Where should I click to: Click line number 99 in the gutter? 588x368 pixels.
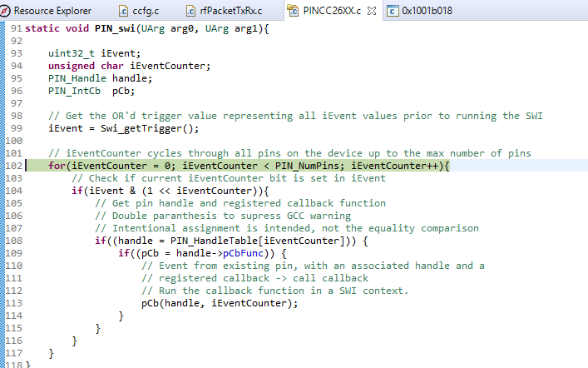pos(16,128)
